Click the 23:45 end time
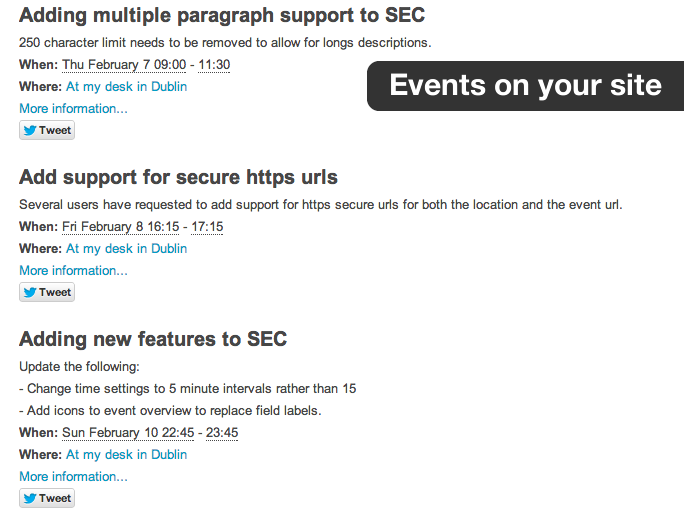 tap(222, 433)
